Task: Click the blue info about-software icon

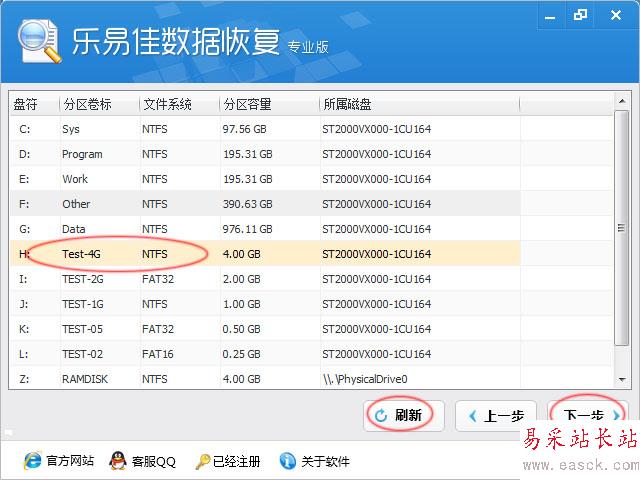Action: [x=288, y=461]
